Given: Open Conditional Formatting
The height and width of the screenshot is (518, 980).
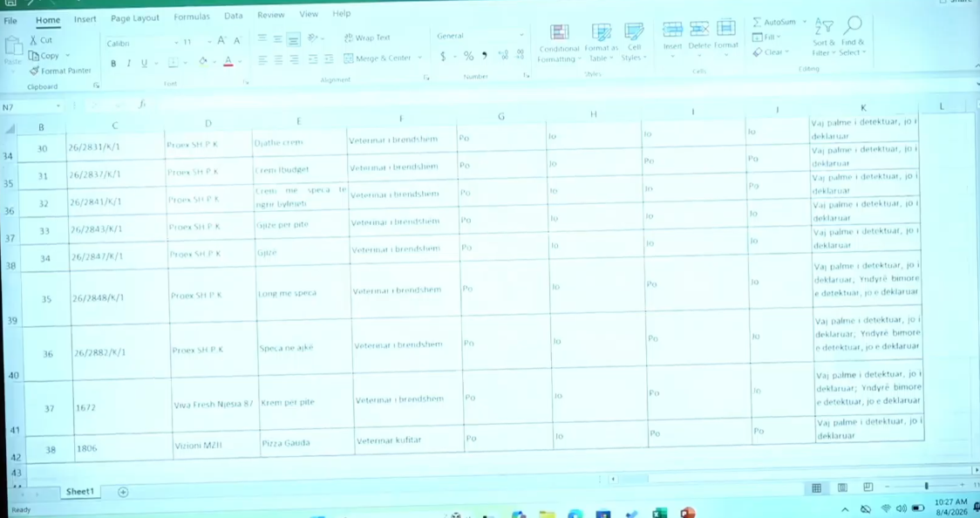Looking at the screenshot, I should pyautogui.click(x=559, y=43).
